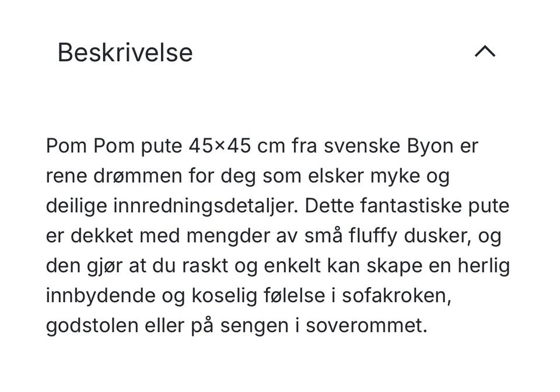560x392 pixels.
Task: Click the Beskrivelse heading
Action: (125, 52)
